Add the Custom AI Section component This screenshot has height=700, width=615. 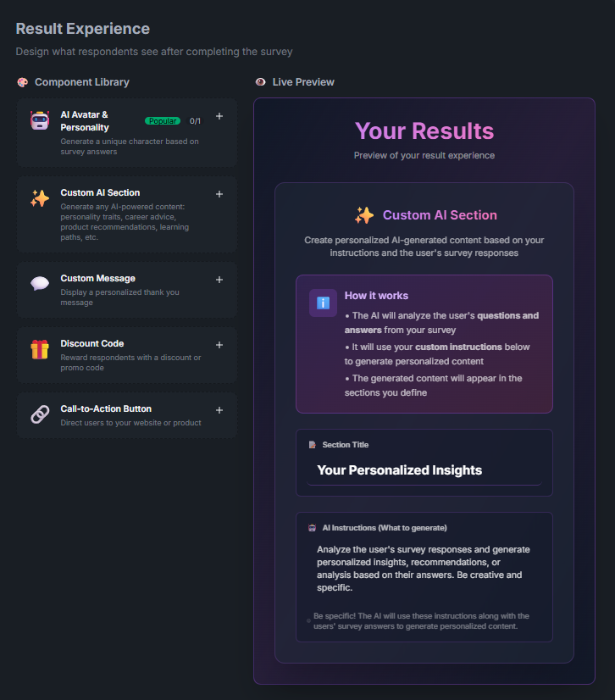tap(219, 194)
